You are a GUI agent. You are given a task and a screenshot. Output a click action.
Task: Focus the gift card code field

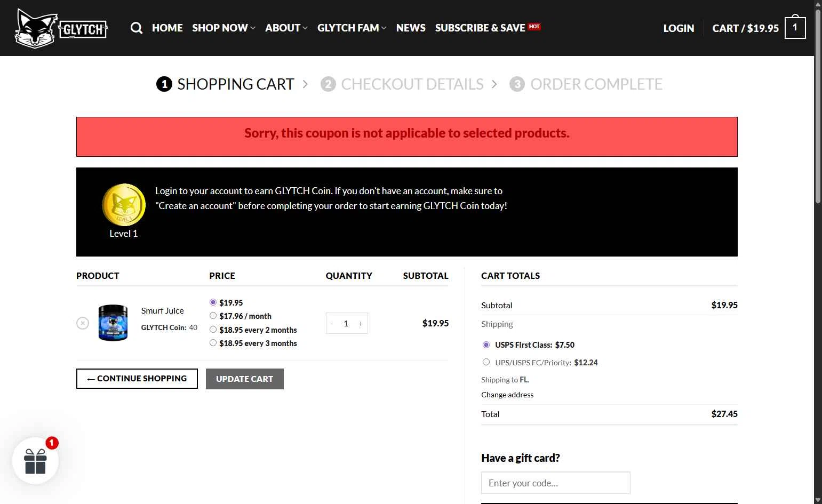coord(556,483)
